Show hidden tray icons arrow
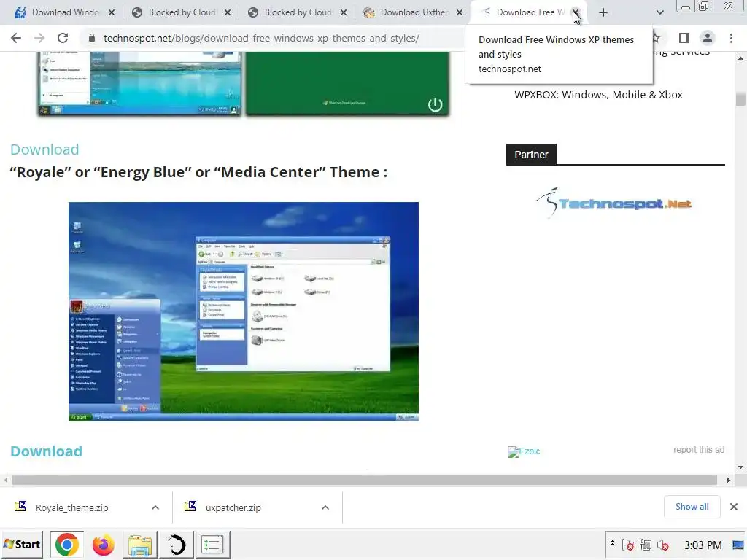This screenshot has width=747, height=560. coord(612,544)
